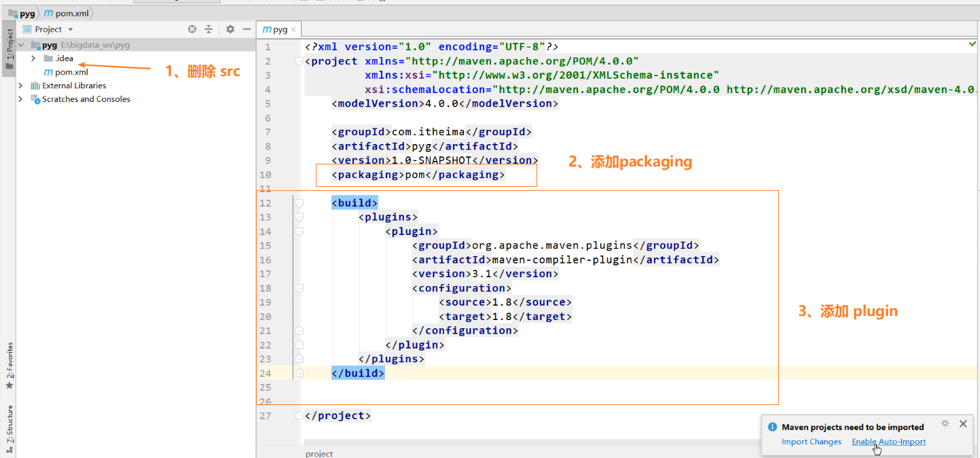Expand the .idea folder
Screen dimensions: 980x458
[34, 58]
